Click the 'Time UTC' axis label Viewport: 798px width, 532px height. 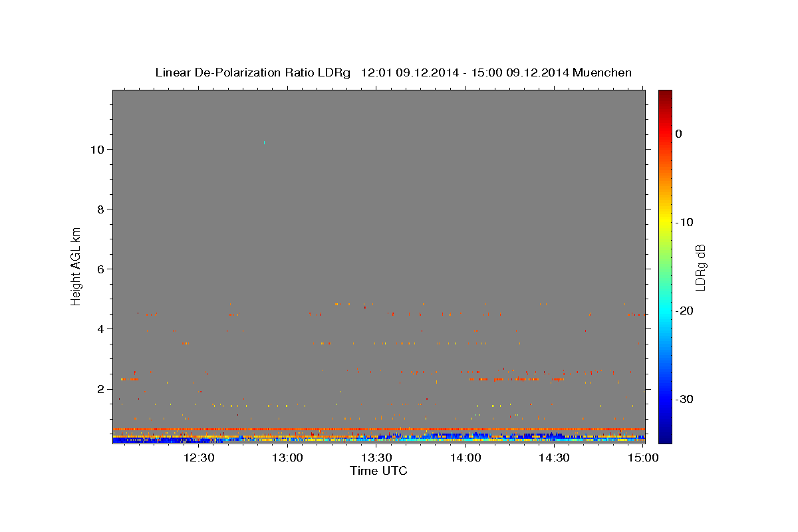coord(378,471)
